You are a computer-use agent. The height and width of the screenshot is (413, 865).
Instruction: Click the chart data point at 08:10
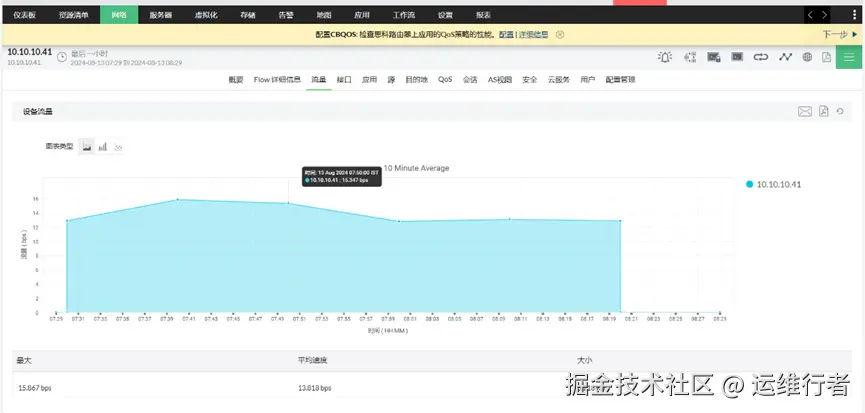point(510,219)
